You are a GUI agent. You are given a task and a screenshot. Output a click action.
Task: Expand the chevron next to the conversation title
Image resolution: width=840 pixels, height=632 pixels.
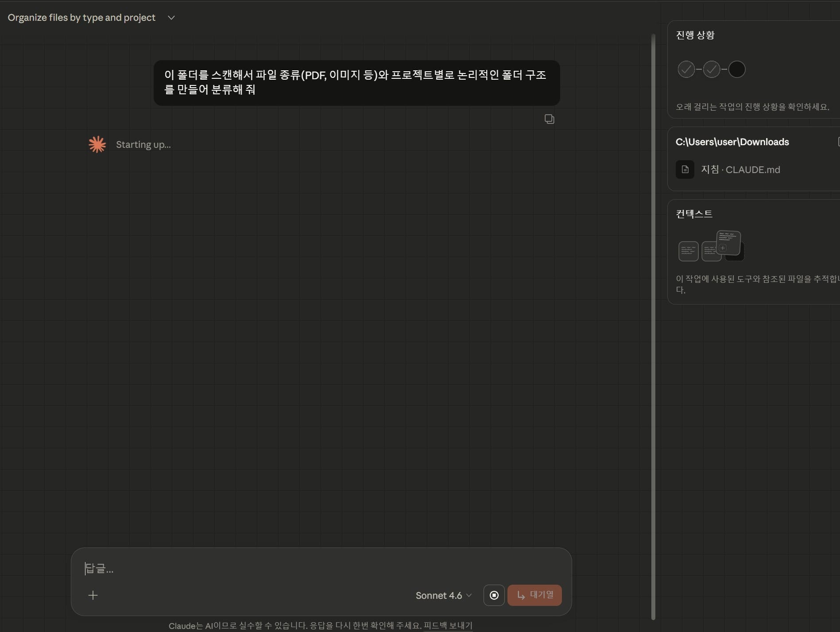(171, 18)
